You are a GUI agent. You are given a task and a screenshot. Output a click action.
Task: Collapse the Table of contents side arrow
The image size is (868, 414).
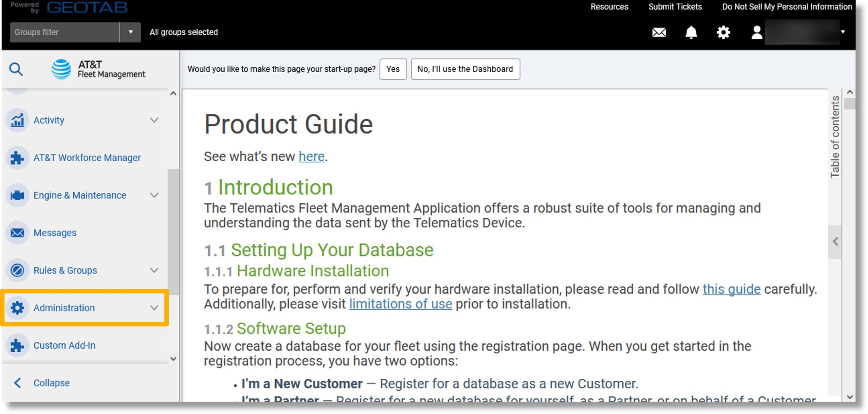click(835, 242)
